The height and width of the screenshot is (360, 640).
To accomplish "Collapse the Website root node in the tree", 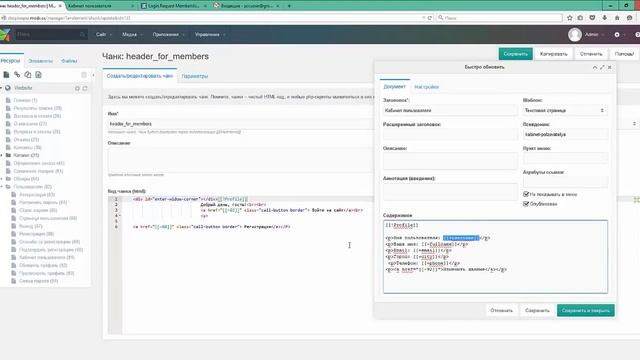I will click(x=2, y=88).
